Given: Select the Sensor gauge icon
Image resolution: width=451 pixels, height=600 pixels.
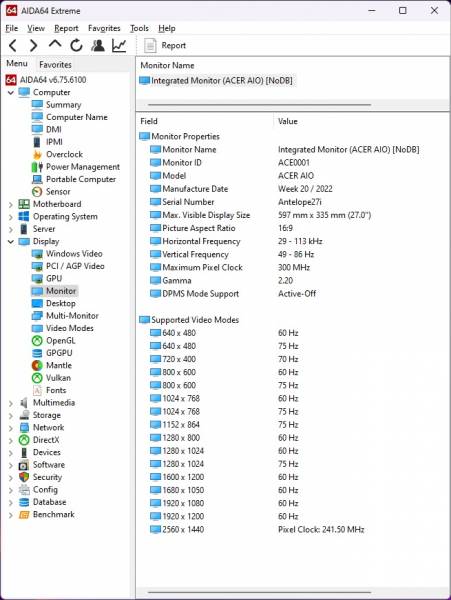Looking at the screenshot, I should [37, 191].
